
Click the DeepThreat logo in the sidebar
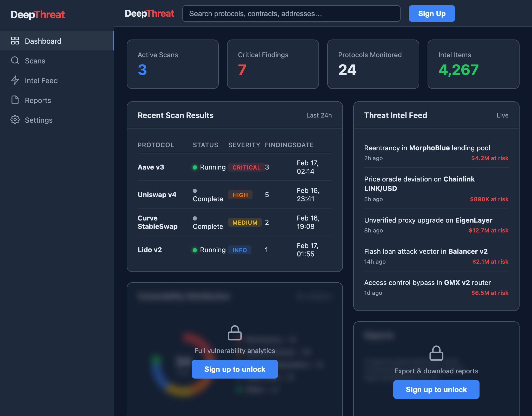pyautogui.click(x=38, y=15)
